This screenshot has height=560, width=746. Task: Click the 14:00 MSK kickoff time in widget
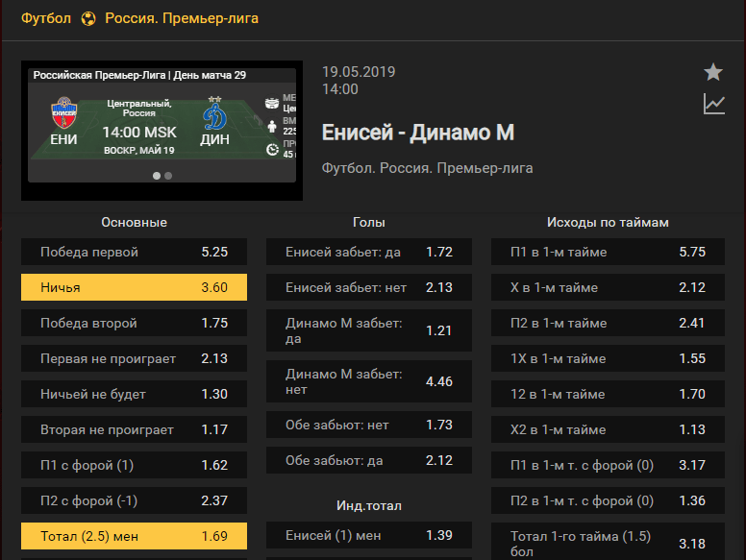(139, 133)
